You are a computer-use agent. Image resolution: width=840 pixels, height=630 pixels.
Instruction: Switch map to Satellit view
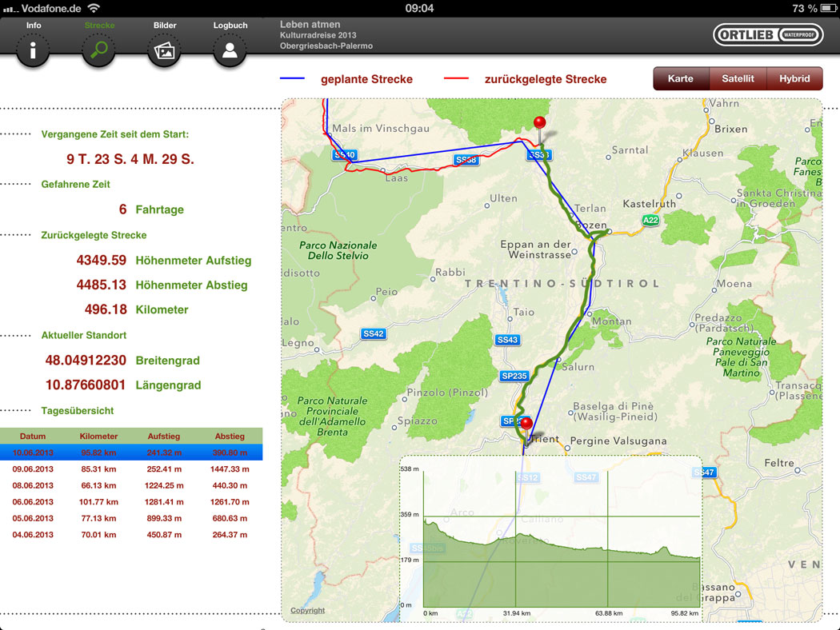pos(738,78)
